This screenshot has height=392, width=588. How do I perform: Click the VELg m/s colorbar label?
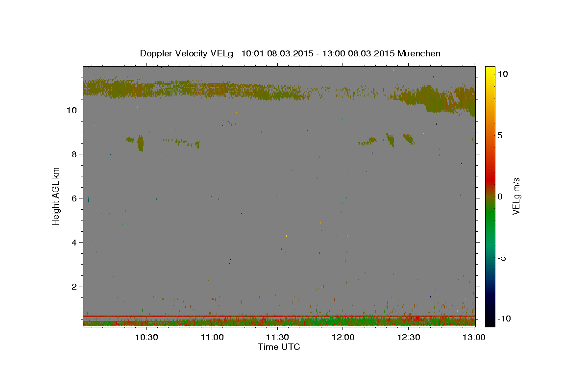[516, 196]
